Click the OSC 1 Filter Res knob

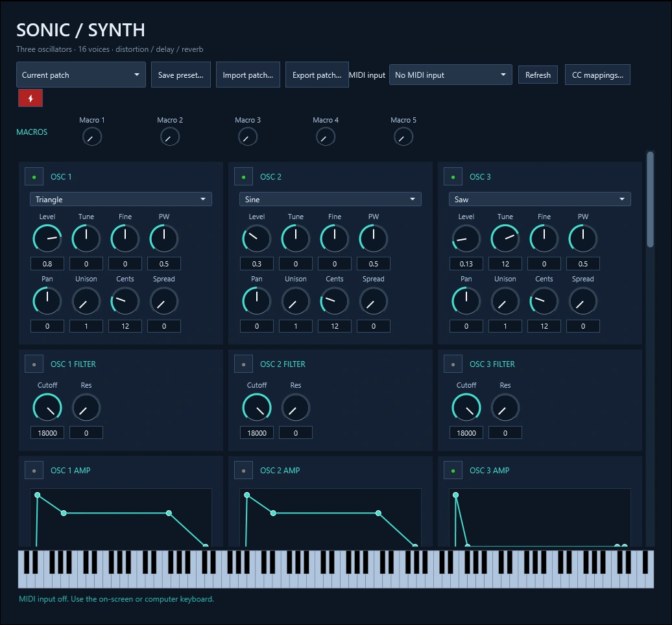(x=86, y=407)
